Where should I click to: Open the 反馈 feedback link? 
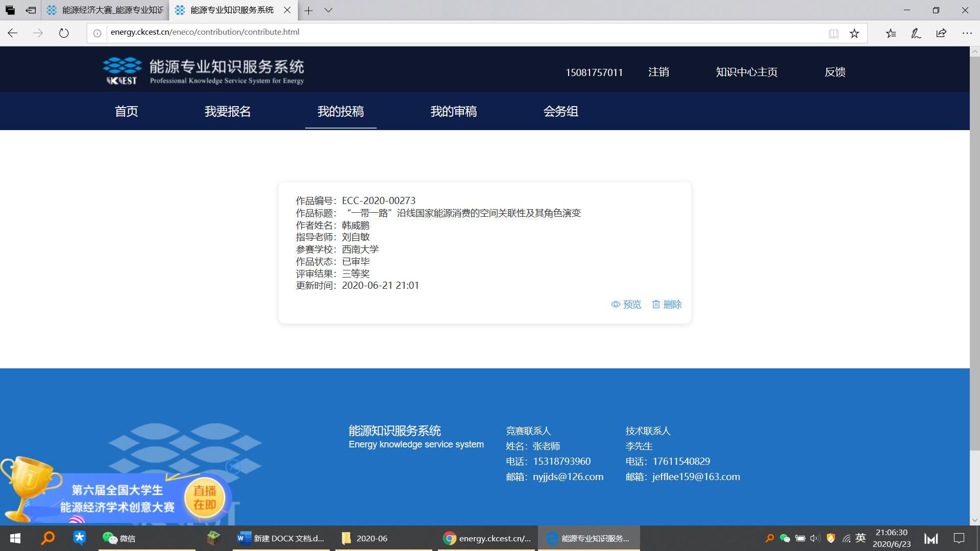[x=835, y=72]
